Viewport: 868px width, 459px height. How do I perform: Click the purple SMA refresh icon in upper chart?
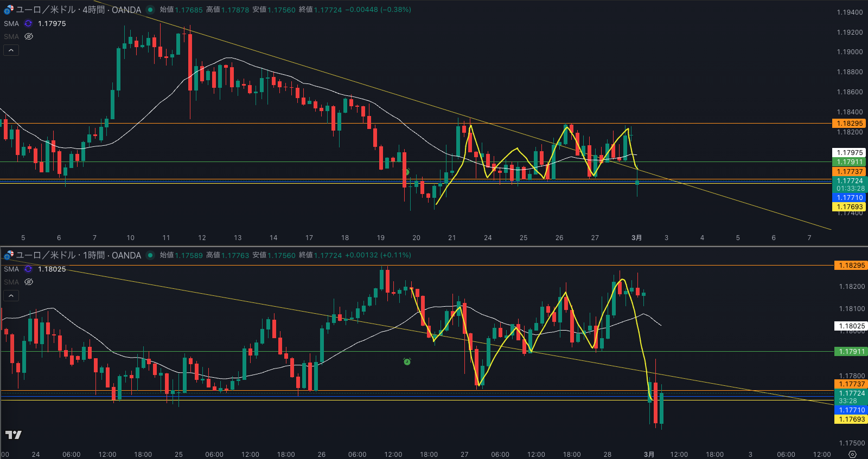tap(28, 23)
